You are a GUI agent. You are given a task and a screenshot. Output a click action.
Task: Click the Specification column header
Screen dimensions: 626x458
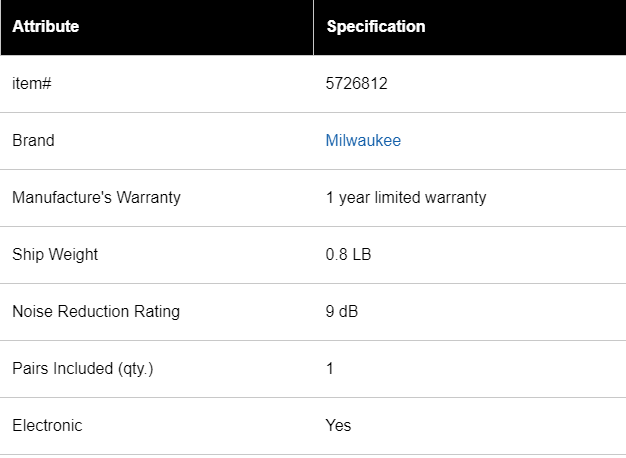tap(375, 27)
